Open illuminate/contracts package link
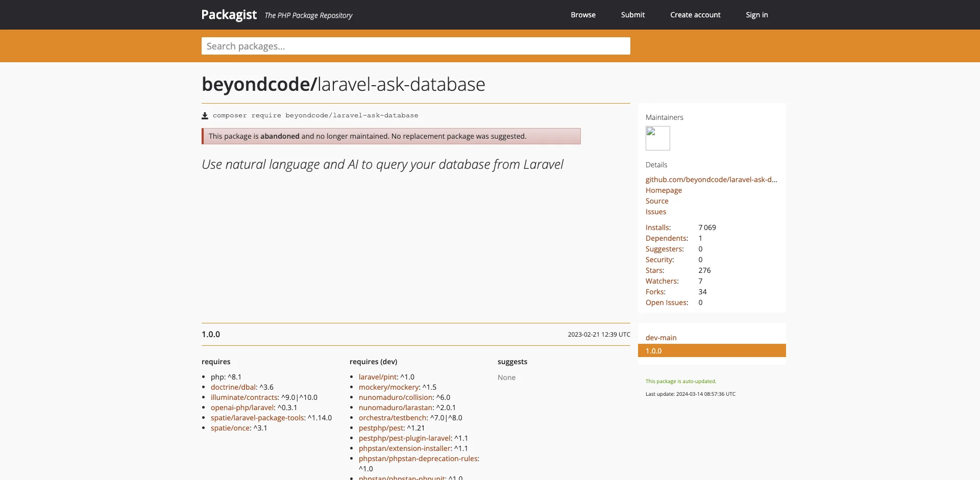 coord(244,397)
